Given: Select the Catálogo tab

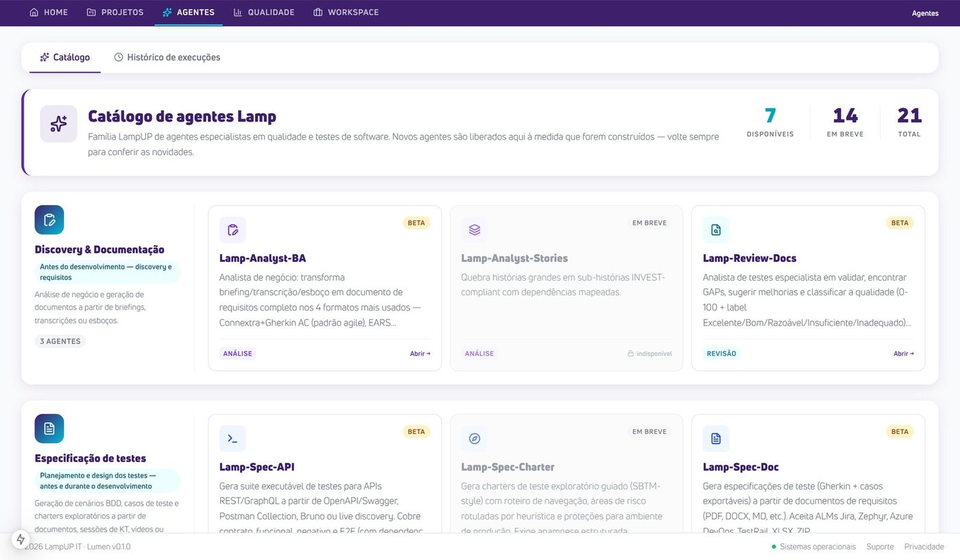Looking at the screenshot, I should coord(65,58).
